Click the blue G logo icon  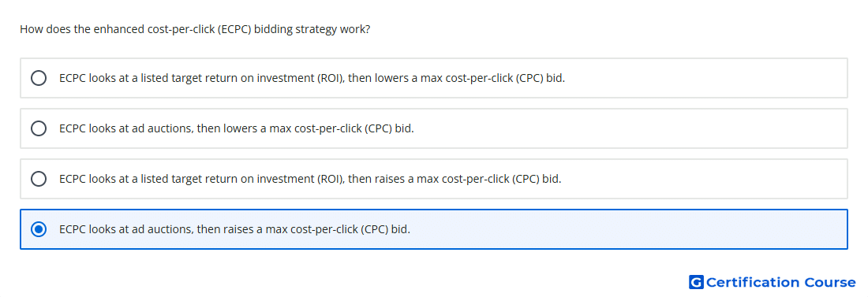[x=696, y=282]
